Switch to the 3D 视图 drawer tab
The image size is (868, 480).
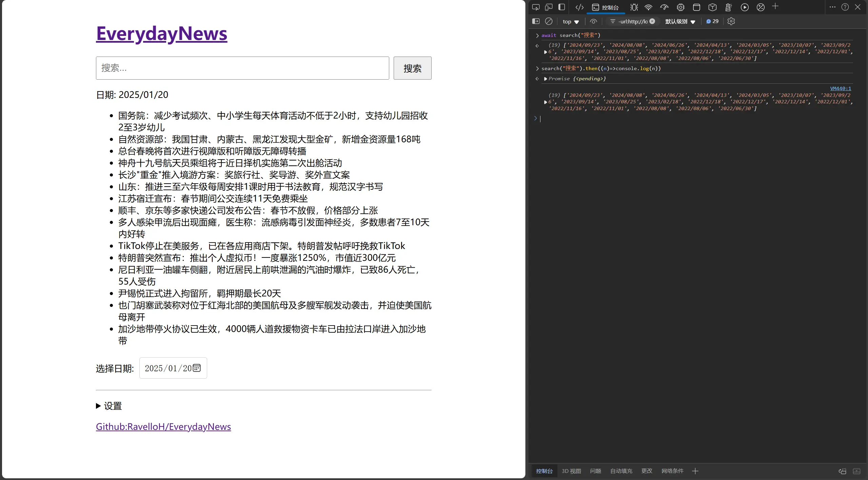pyautogui.click(x=571, y=471)
